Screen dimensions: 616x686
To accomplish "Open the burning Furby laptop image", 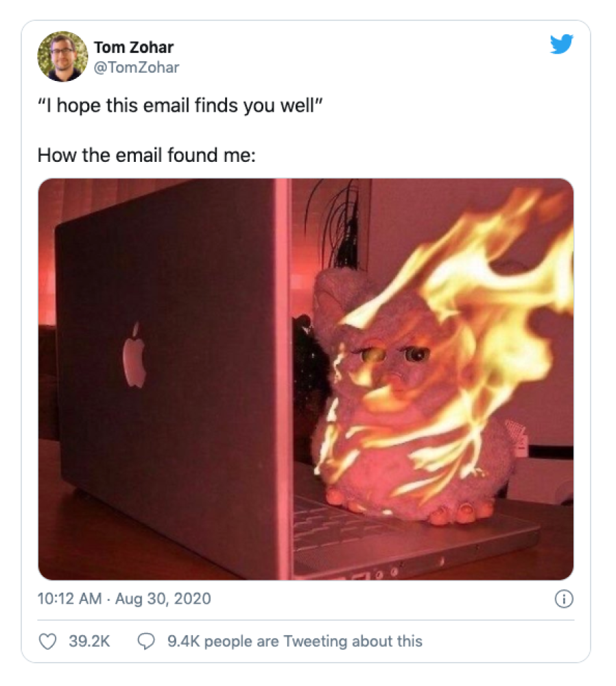I will click(x=306, y=379).
